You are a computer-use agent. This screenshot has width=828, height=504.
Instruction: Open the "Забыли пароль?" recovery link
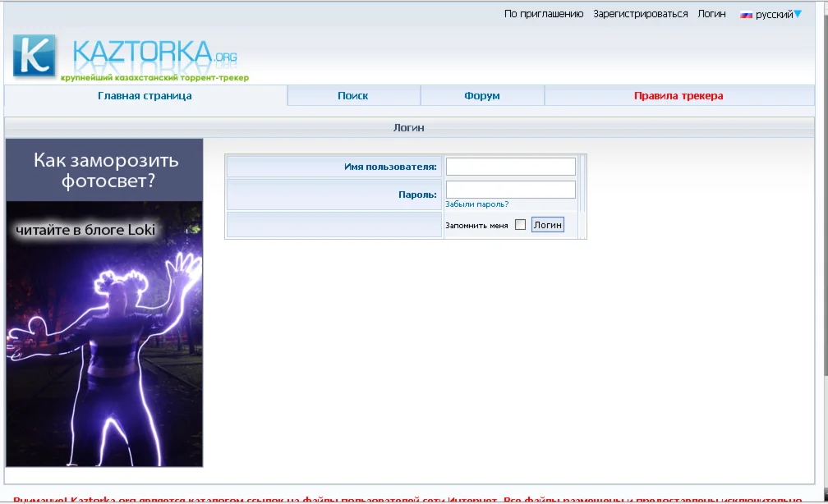pos(476,204)
